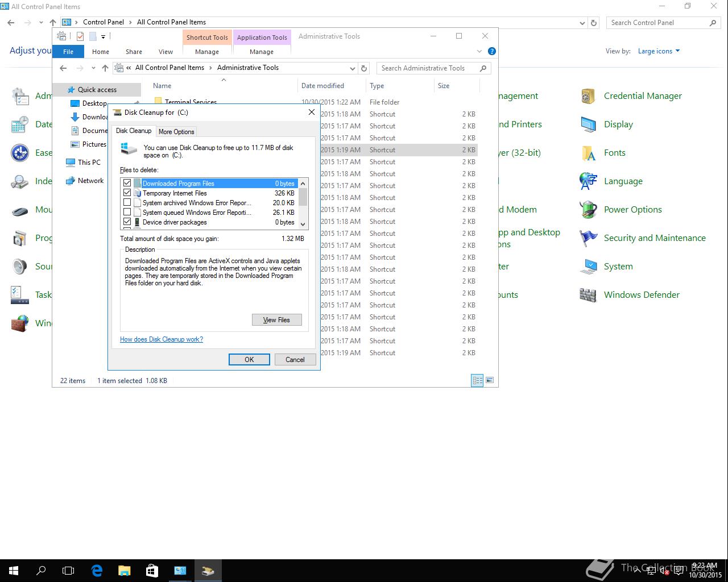Viewport: 728px width, 582px height.
Task: Select Shortcut Tools Manage tab
Action: pos(207,52)
